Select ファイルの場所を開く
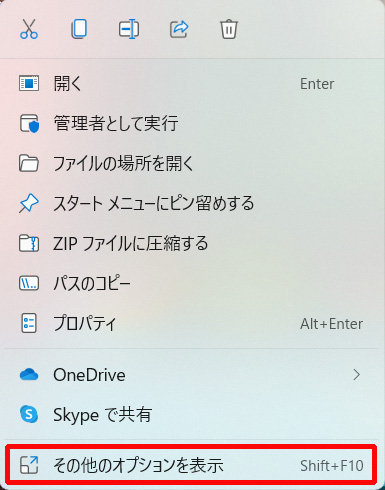The height and width of the screenshot is (490, 385). (x=192, y=163)
